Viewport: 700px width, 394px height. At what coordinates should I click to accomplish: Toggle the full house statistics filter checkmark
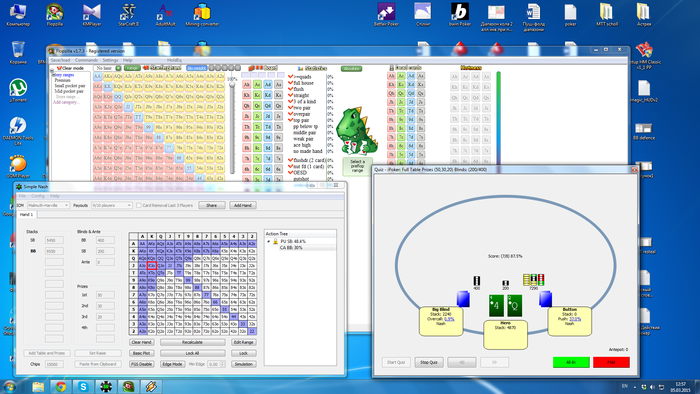pos(291,83)
